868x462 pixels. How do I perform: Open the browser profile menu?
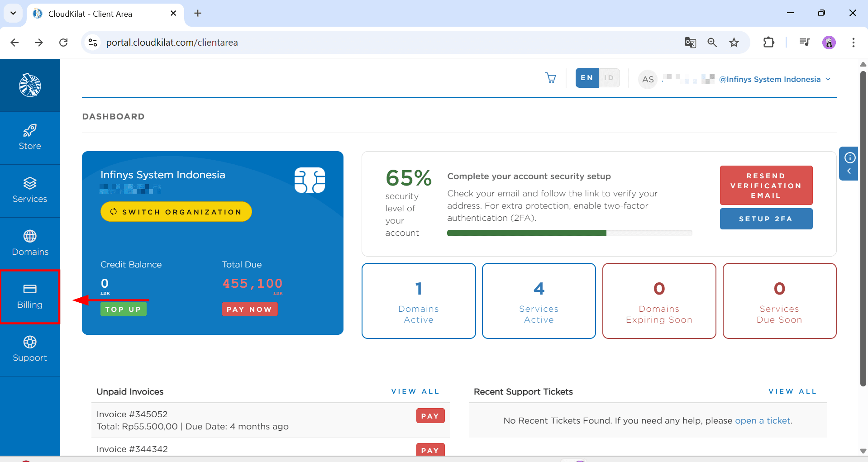(x=829, y=42)
